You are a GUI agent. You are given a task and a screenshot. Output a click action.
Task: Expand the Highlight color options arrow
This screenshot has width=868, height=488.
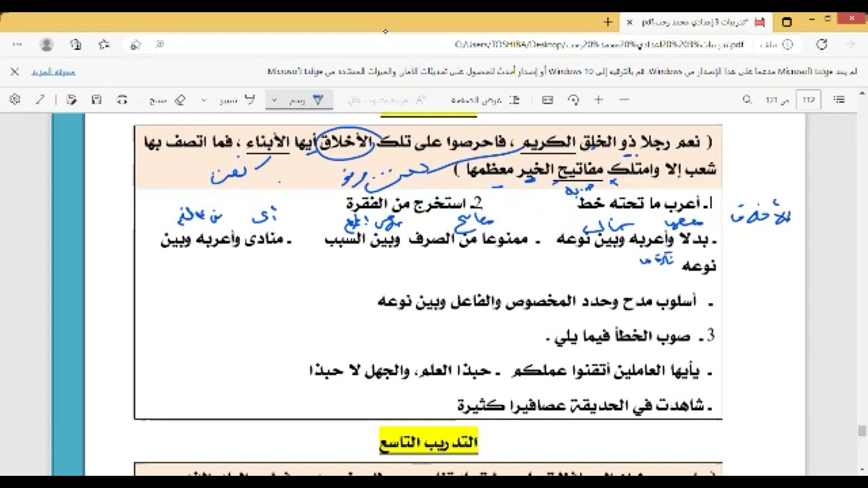(204, 100)
